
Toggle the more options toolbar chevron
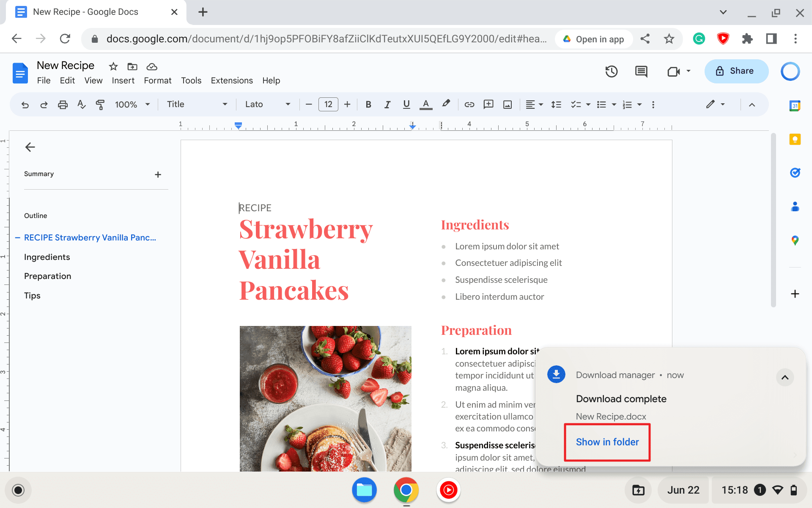tap(754, 104)
